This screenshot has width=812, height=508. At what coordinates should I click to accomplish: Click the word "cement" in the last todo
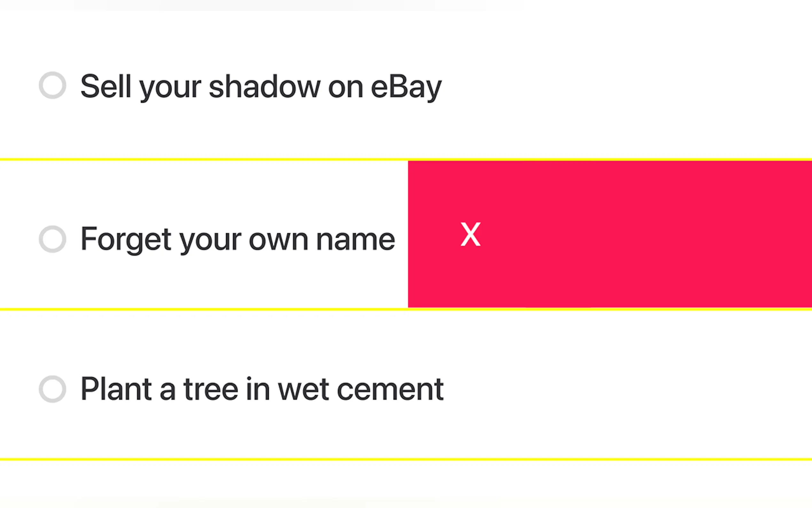click(x=390, y=390)
